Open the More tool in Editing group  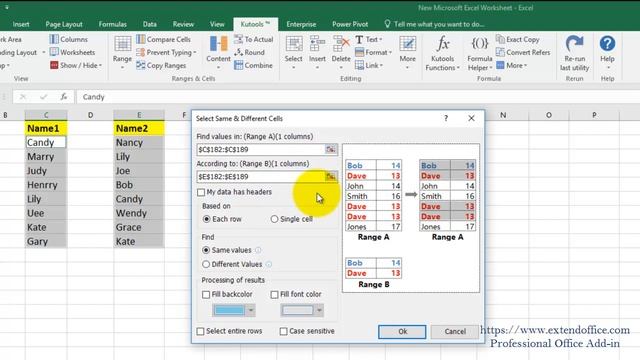click(x=407, y=52)
